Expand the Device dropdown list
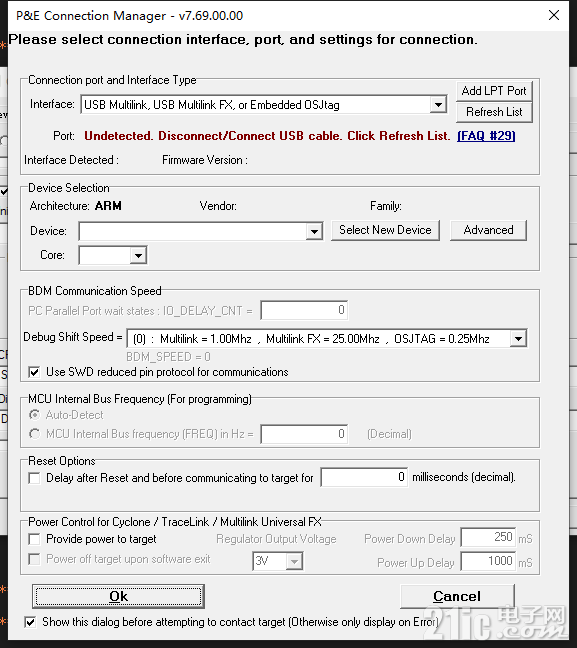The height and width of the screenshot is (648, 577). pos(314,231)
